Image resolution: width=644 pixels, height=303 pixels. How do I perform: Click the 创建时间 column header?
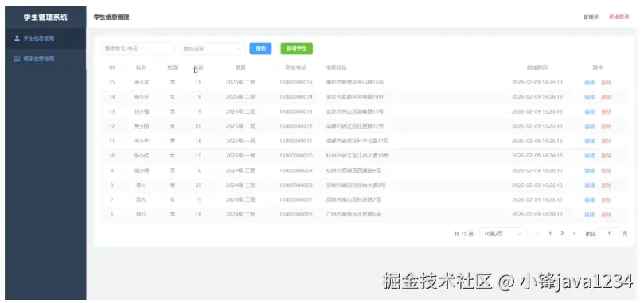coord(537,68)
